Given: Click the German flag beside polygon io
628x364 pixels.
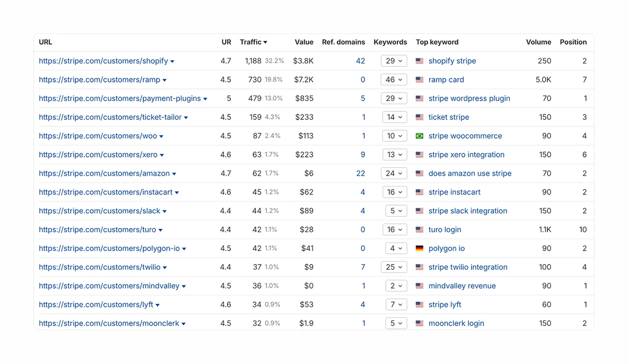Looking at the screenshot, I should (x=419, y=248).
